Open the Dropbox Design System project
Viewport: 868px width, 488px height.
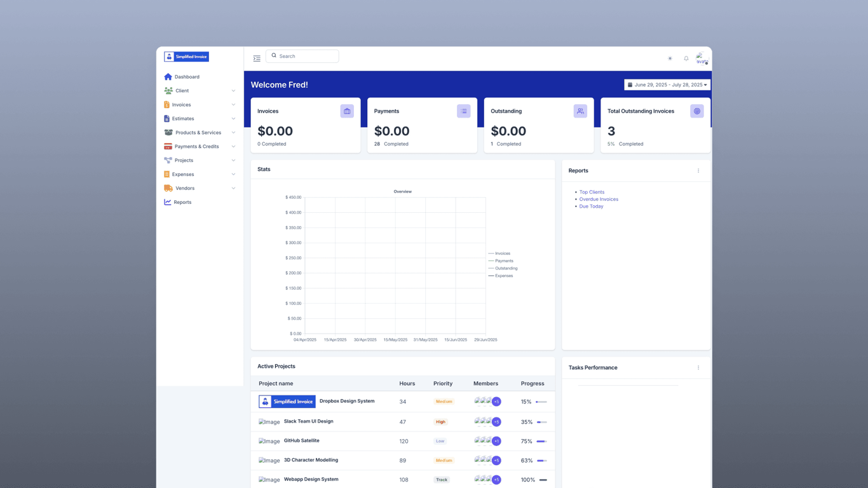[347, 401]
